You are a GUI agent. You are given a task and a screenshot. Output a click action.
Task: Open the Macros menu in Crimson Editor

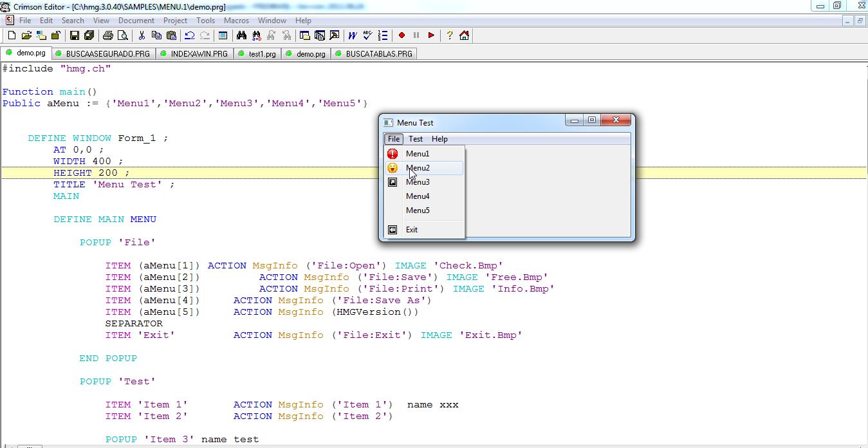(x=236, y=21)
